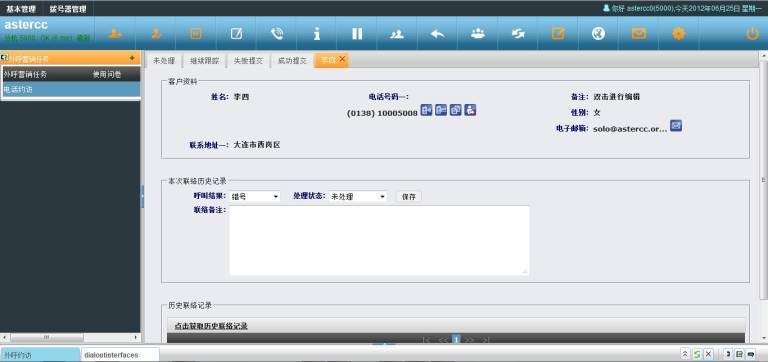Click the 点击获取历史联络记录 link
The height and width of the screenshot is (362, 768).
tap(211, 326)
